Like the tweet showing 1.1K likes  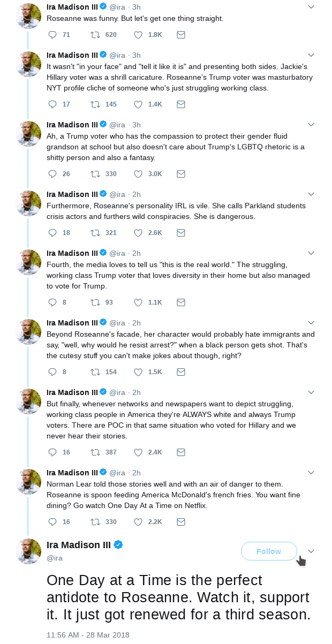pos(138,302)
